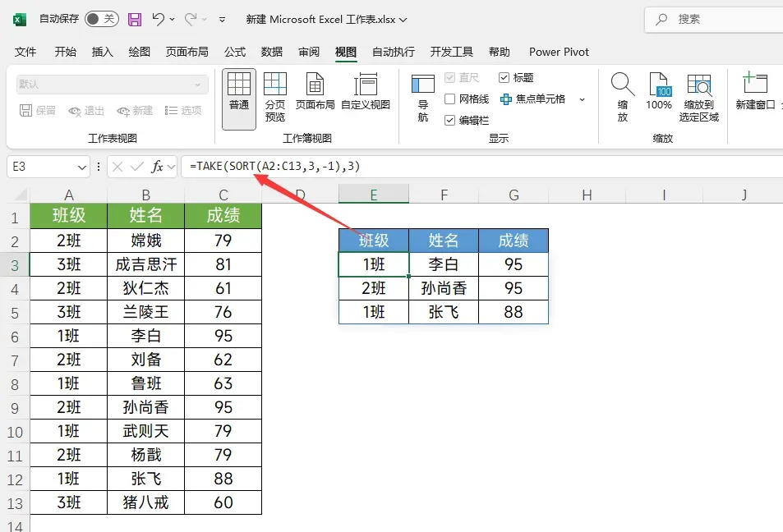
Task: Toggle the 自动保存 AutoSave switch
Action: click(102, 19)
